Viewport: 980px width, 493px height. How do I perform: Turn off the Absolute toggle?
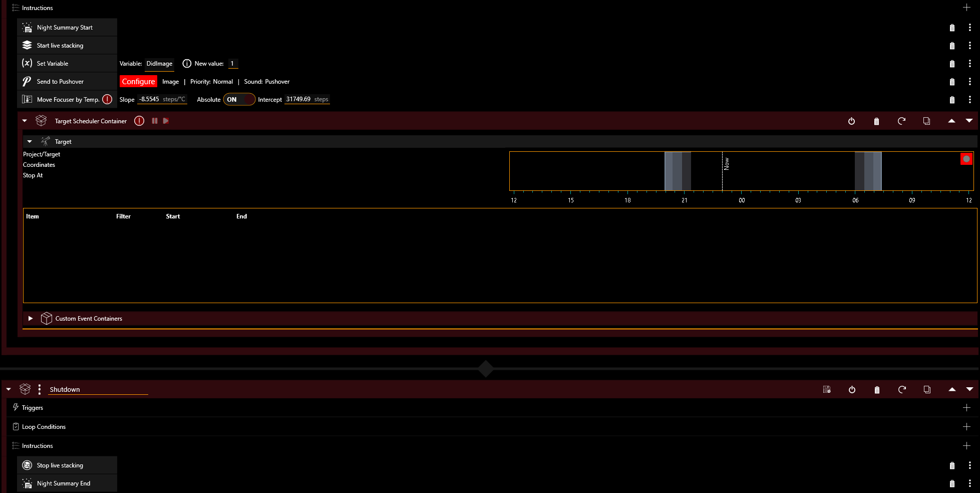239,99
